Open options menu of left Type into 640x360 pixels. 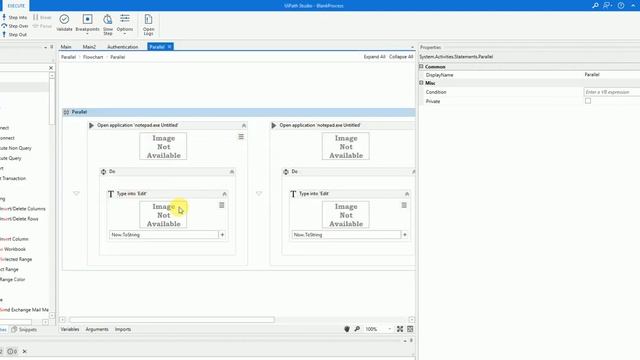222,205
